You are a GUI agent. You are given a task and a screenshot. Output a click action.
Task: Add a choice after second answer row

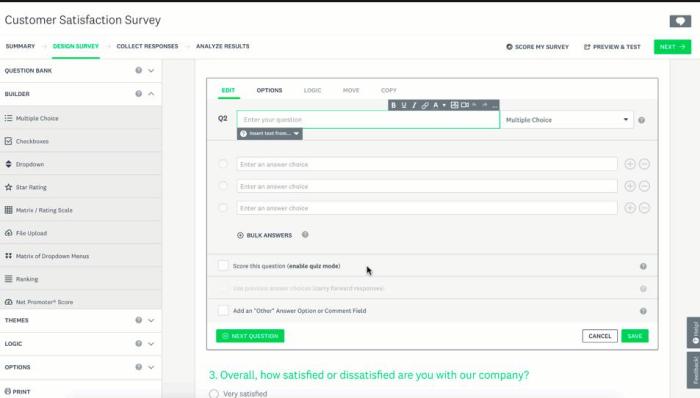(630, 186)
